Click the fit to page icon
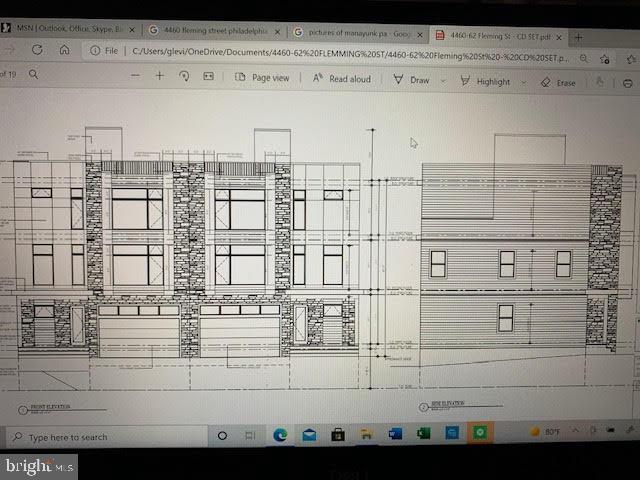Screen dimensions: 640x480 click(x=209, y=76)
